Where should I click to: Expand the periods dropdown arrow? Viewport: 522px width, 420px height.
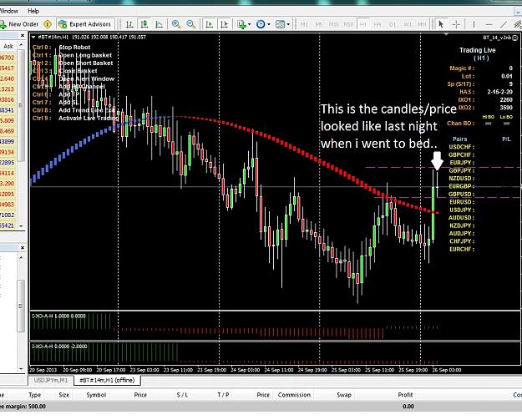coord(269,24)
